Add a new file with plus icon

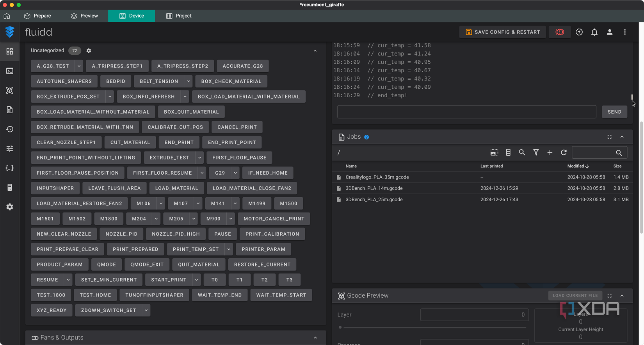pos(550,152)
